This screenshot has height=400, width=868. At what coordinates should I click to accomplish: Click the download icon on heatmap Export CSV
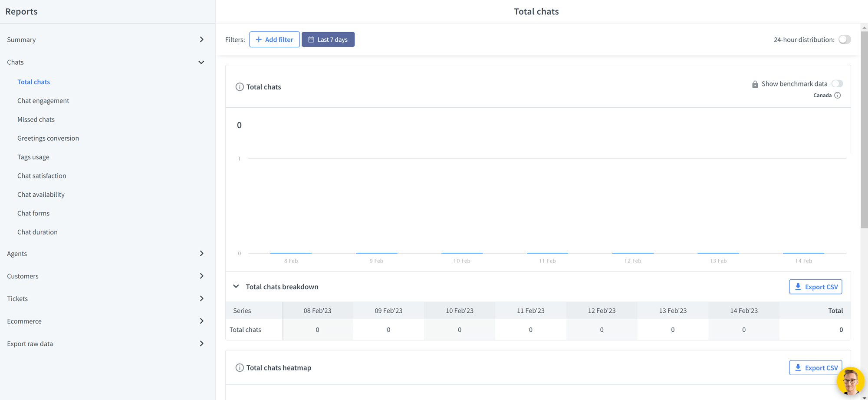[x=798, y=367]
